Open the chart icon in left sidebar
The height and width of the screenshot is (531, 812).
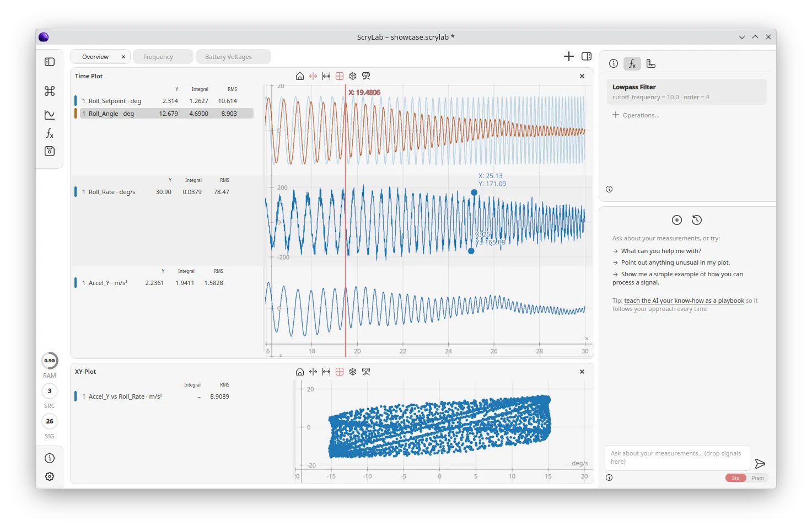pyautogui.click(x=50, y=115)
